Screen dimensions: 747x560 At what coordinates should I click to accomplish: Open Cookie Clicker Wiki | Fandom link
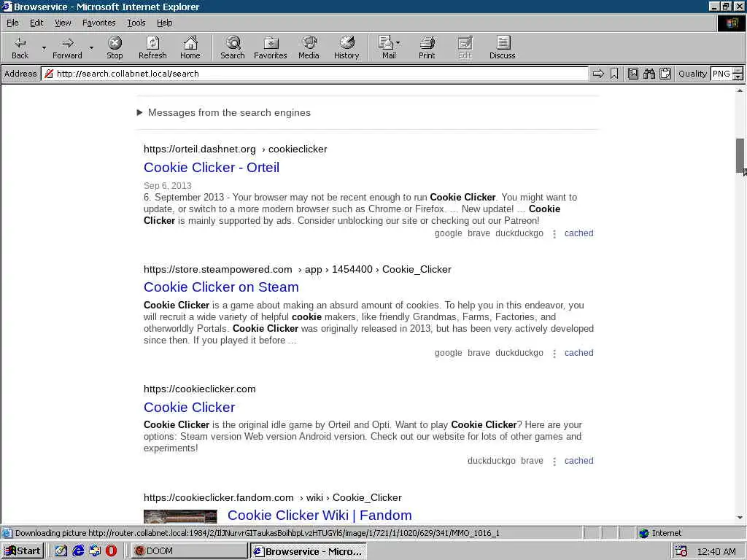pyautogui.click(x=320, y=516)
